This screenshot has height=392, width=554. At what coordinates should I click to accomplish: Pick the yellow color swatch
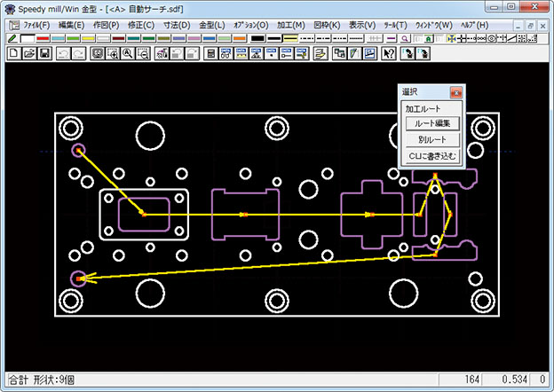[88, 39]
